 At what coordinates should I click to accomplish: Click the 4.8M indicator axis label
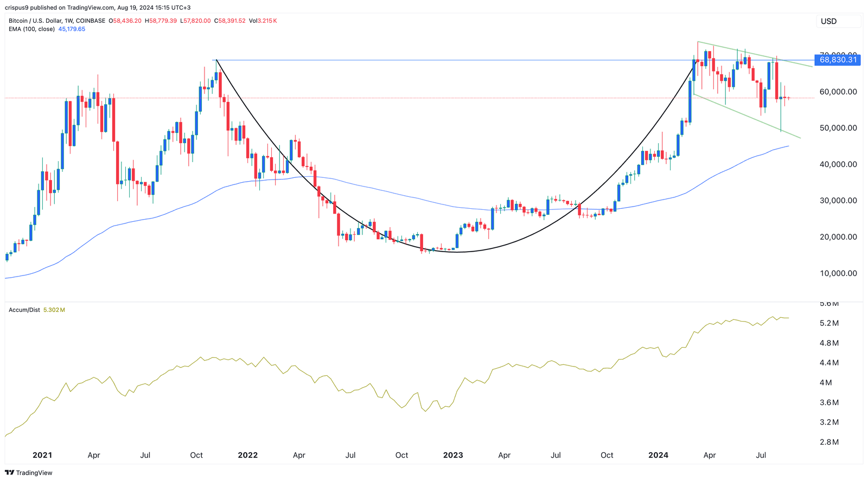point(829,343)
